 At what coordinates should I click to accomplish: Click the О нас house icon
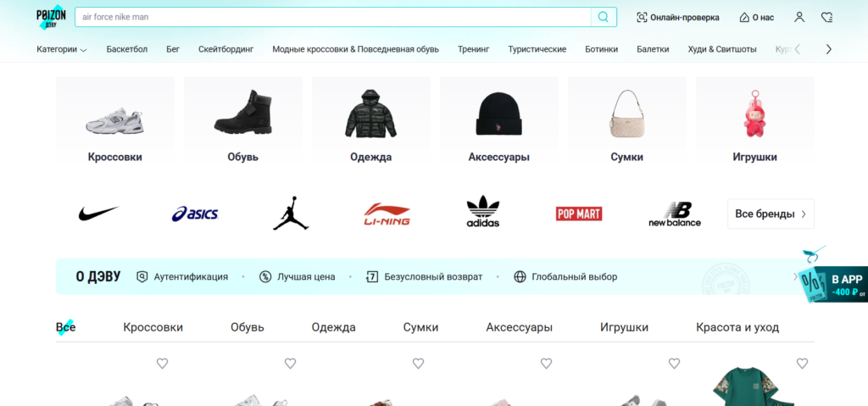coord(744,17)
